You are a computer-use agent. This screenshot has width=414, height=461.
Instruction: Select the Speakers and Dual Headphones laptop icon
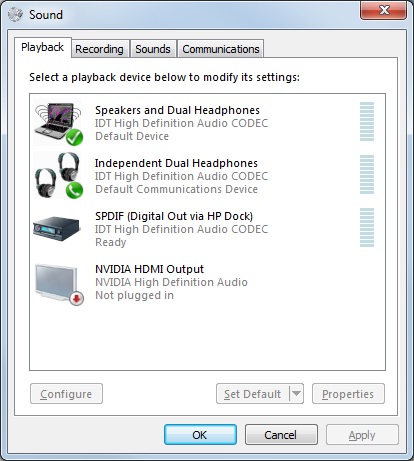(x=58, y=123)
